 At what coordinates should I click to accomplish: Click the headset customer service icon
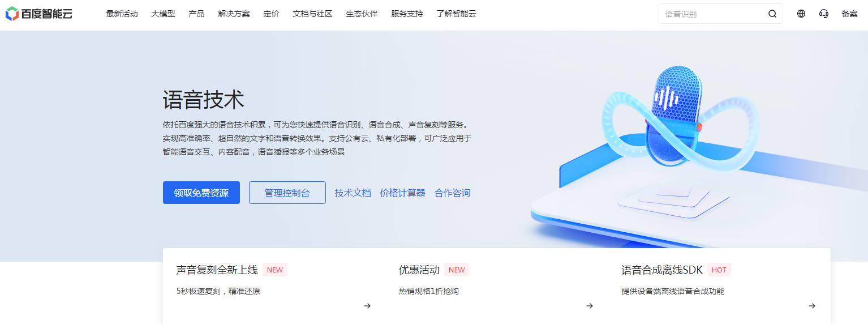click(x=824, y=14)
